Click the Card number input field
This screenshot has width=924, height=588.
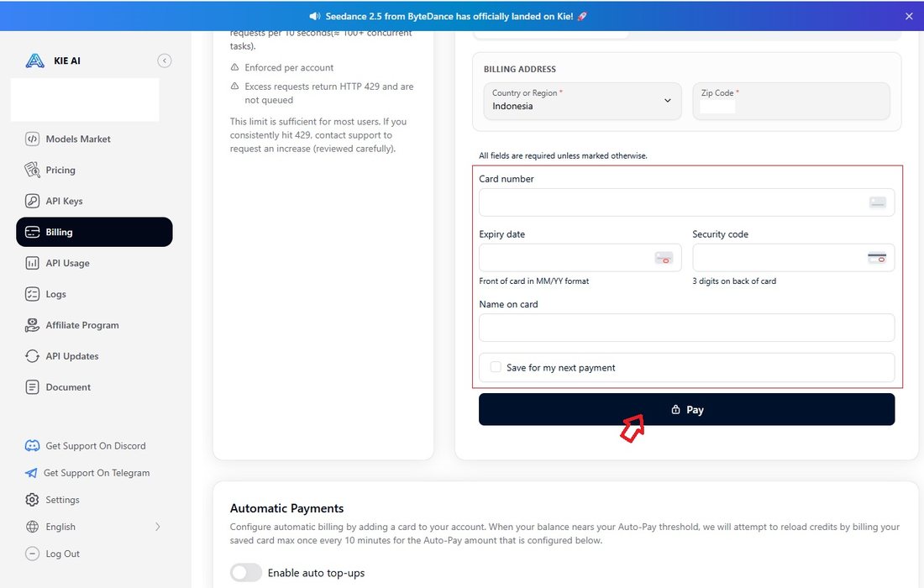686,202
